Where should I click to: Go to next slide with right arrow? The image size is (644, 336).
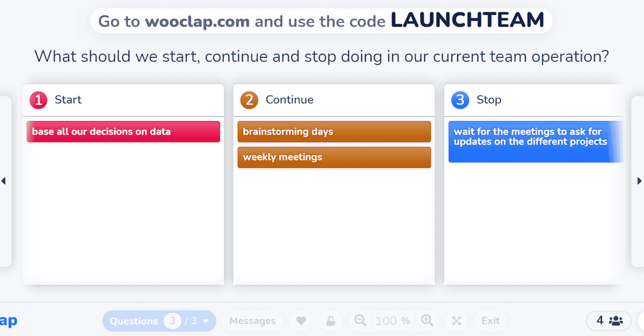coord(639,181)
